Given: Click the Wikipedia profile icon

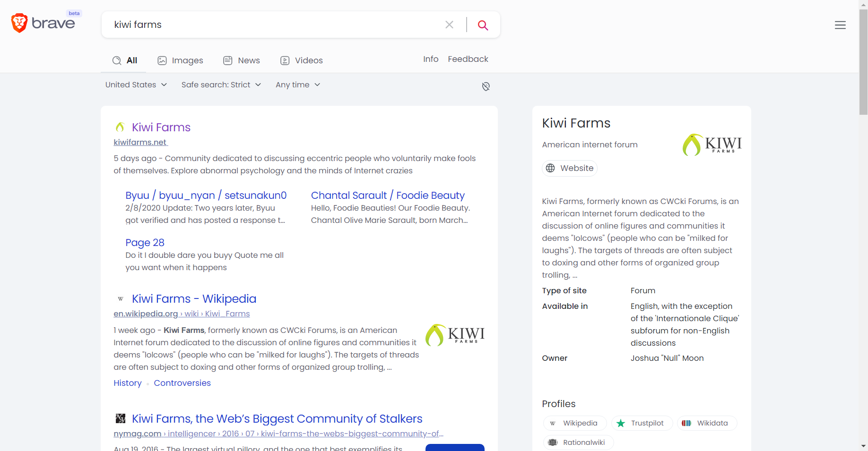Looking at the screenshot, I should click(x=553, y=423).
